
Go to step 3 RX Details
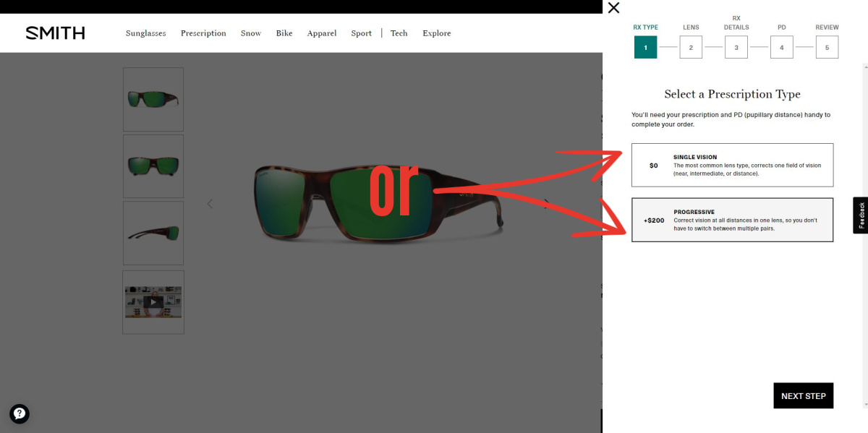point(736,48)
